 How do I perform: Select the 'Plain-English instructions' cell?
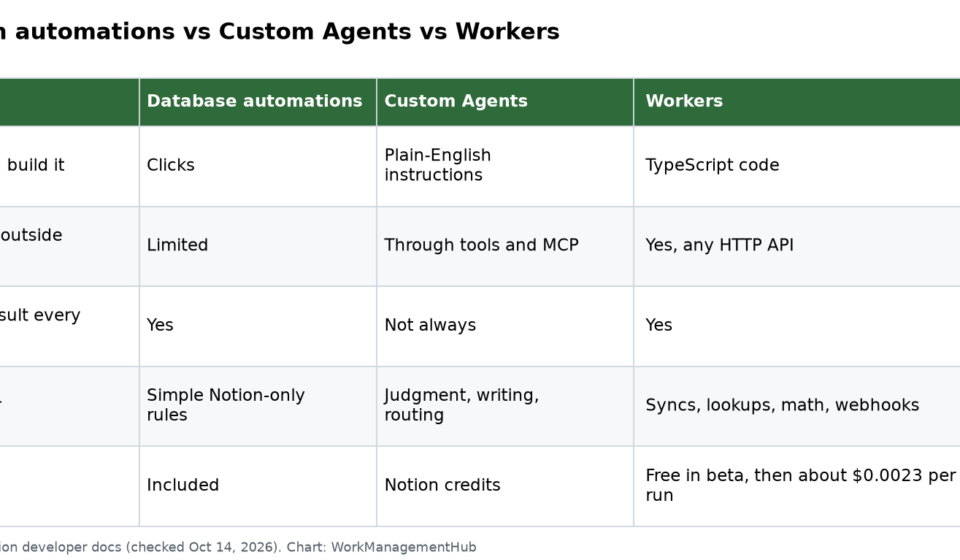pos(505,166)
